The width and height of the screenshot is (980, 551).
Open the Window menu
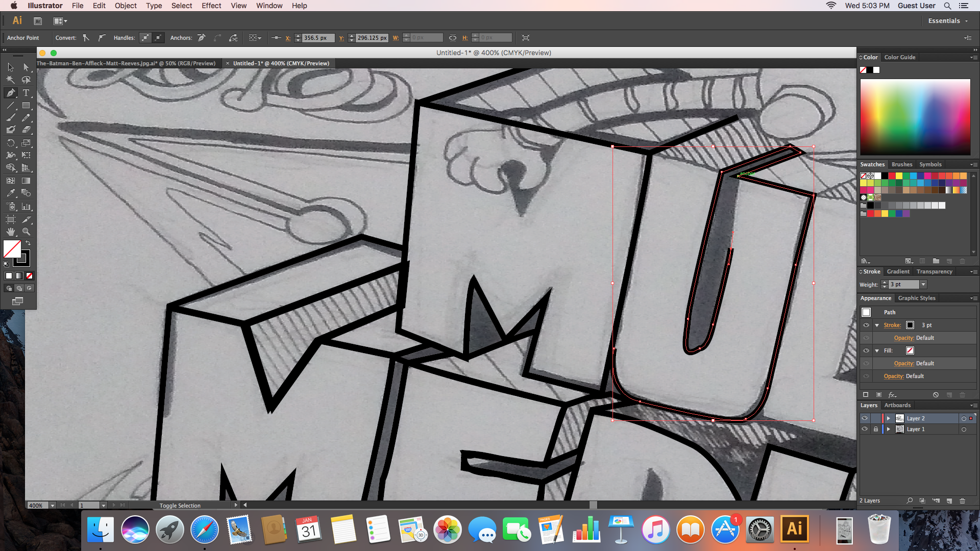tap(269, 6)
